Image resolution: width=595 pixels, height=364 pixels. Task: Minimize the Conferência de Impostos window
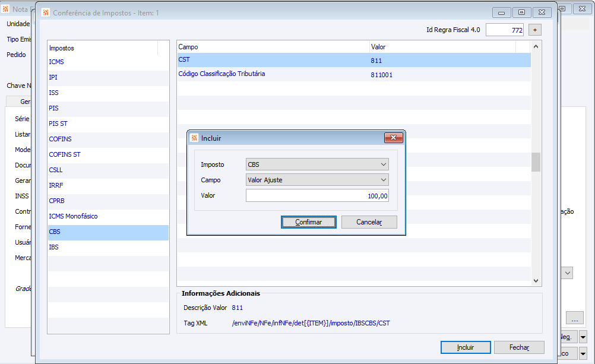point(502,12)
